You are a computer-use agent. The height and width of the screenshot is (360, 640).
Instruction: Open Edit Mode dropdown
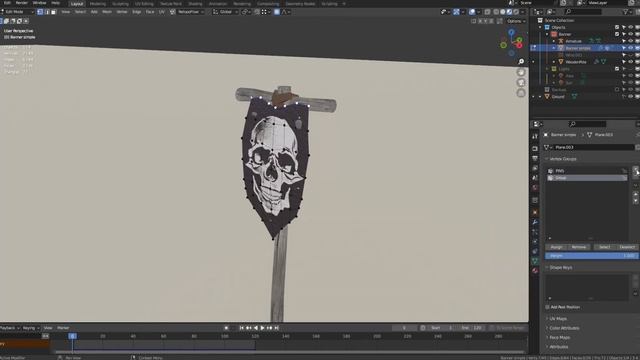tap(17, 12)
